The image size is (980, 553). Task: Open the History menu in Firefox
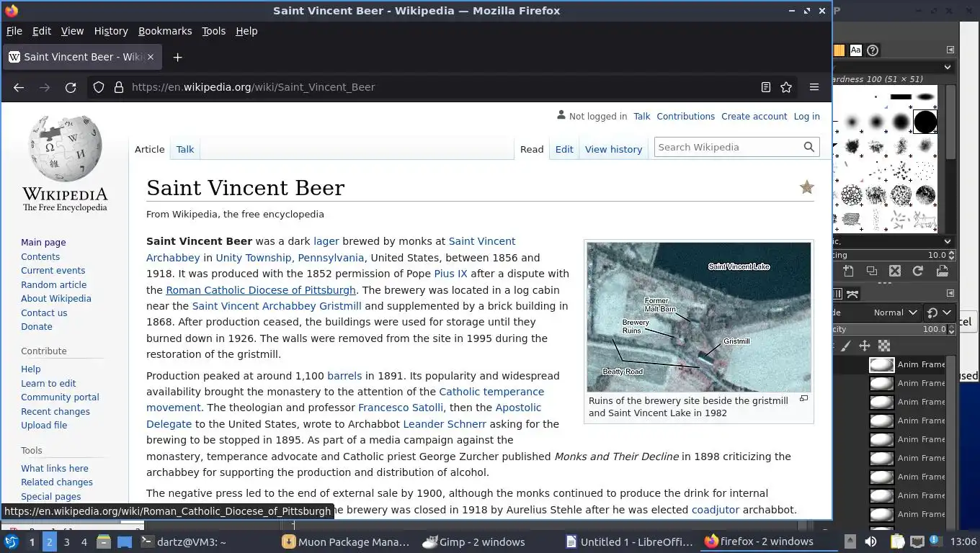click(111, 31)
